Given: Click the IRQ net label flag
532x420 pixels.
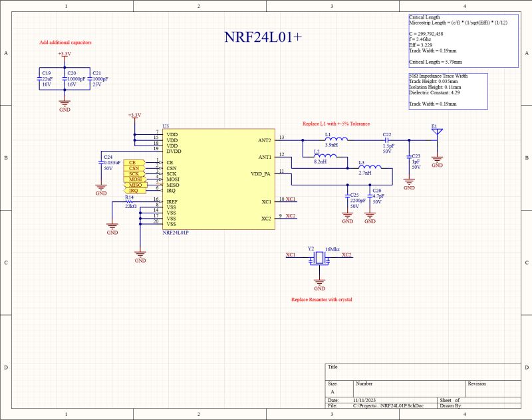Looking at the screenshot, I should (134, 191).
